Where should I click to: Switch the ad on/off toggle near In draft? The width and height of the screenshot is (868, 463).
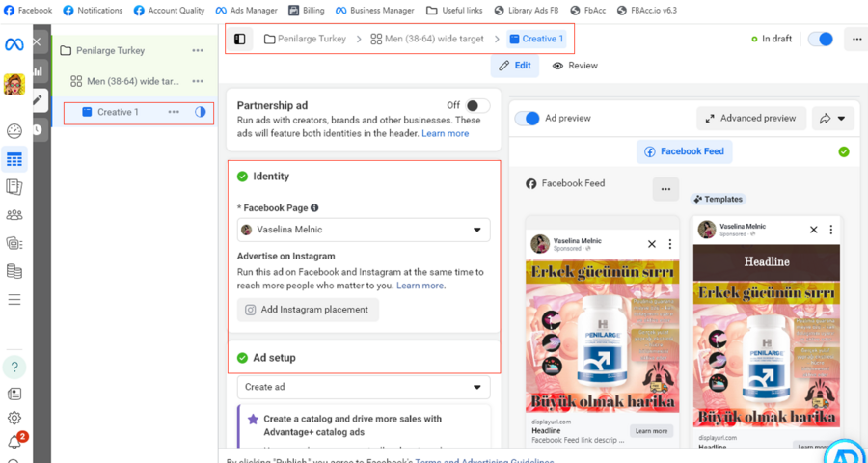pos(820,39)
